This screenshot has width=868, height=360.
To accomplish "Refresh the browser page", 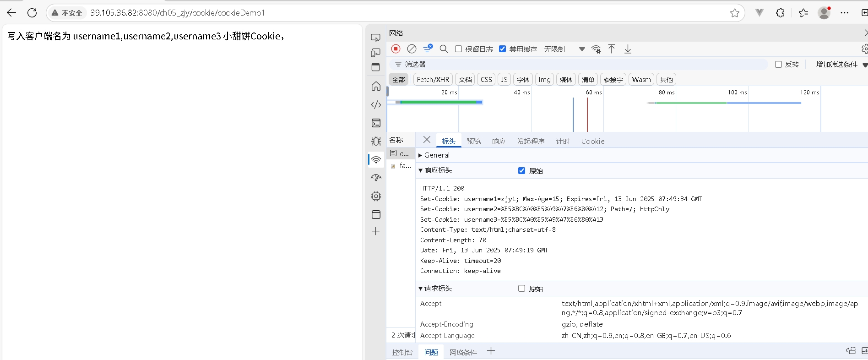I will pos(32,13).
